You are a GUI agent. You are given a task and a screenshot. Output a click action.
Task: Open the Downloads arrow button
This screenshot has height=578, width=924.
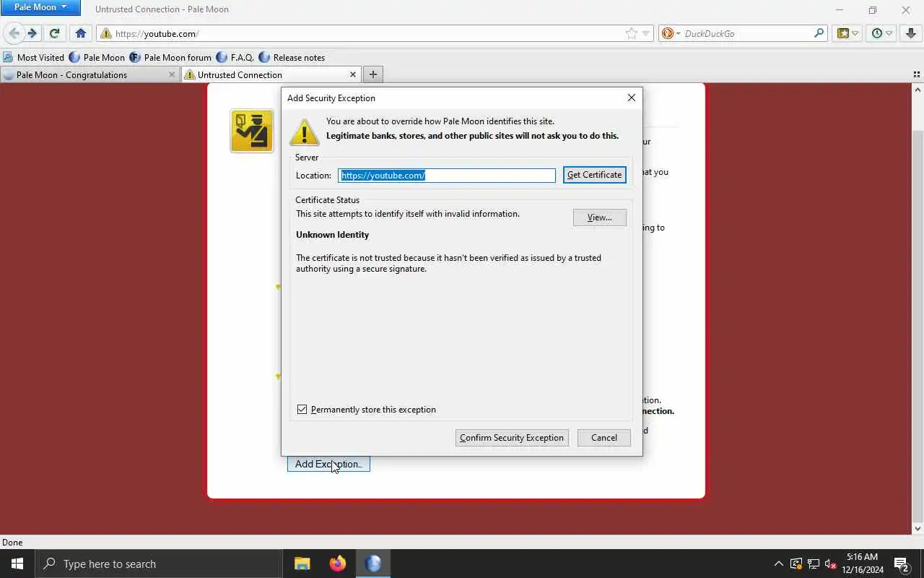click(911, 33)
